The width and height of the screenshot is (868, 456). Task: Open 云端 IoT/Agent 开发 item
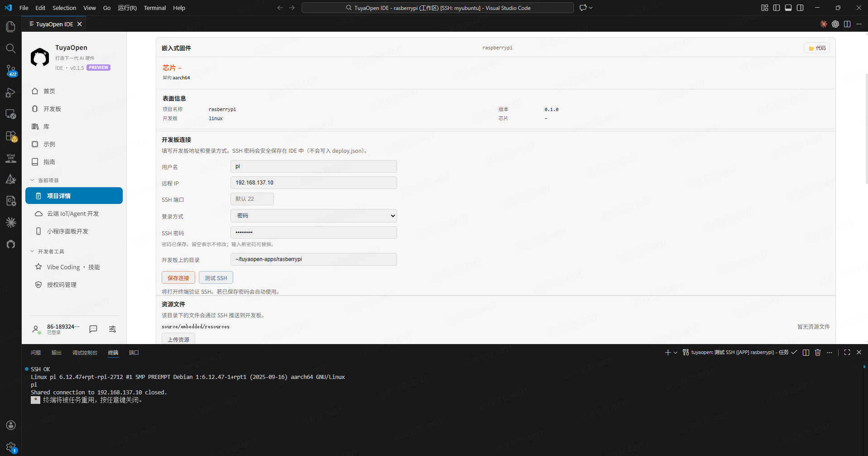(x=74, y=213)
